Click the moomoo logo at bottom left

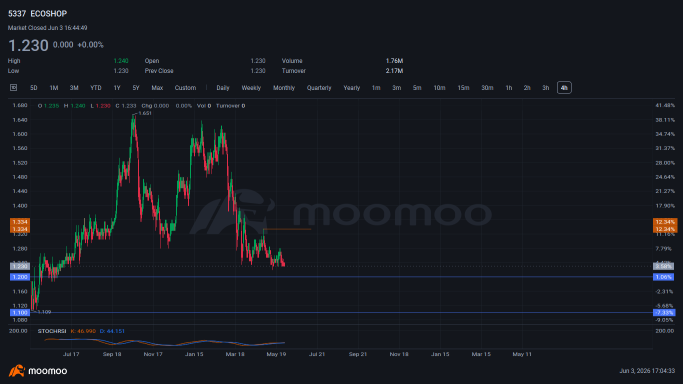pyautogui.click(x=38, y=371)
